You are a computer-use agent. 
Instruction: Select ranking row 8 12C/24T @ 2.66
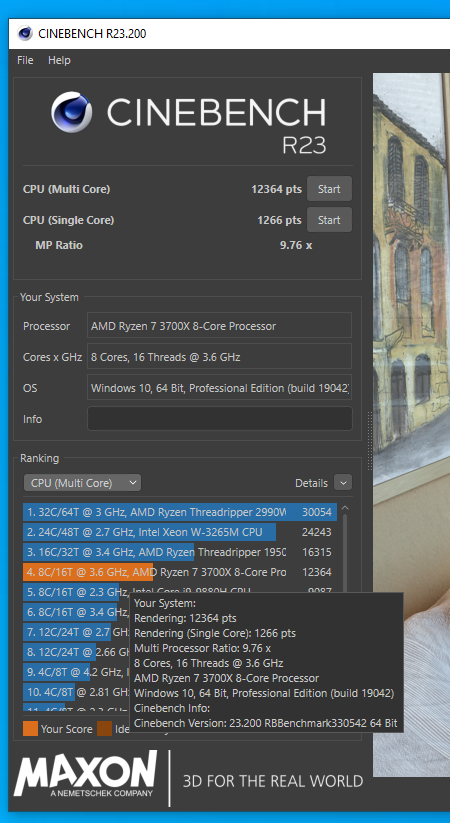click(77, 652)
